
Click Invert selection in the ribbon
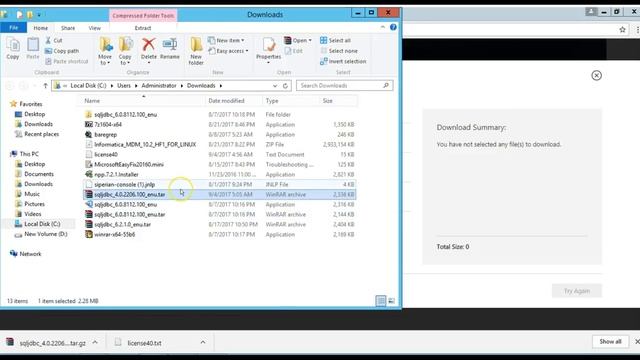click(x=343, y=61)
